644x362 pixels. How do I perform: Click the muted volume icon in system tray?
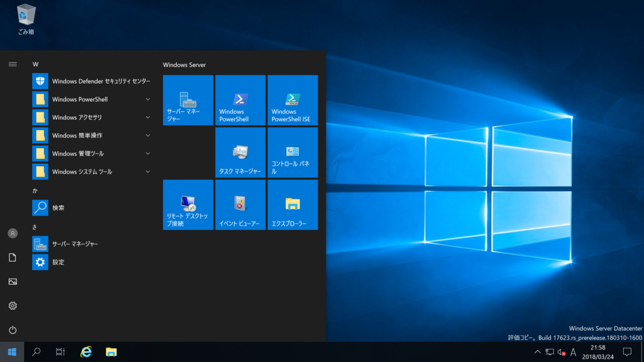coord(562,353)
